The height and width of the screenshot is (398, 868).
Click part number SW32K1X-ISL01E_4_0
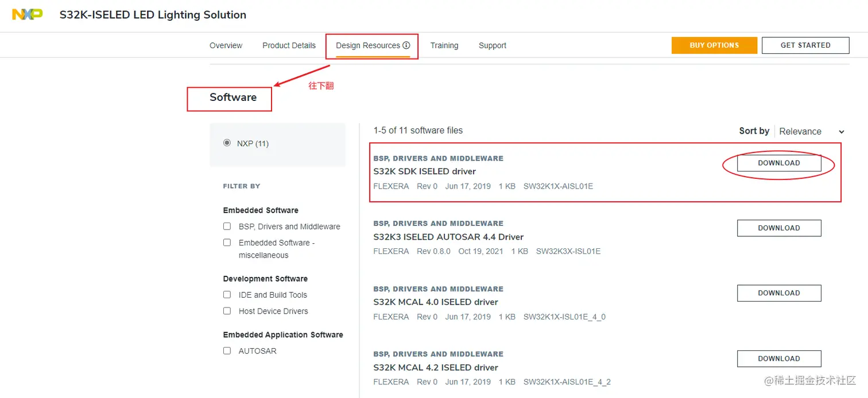pyautogui.click(x=564, y=317)
